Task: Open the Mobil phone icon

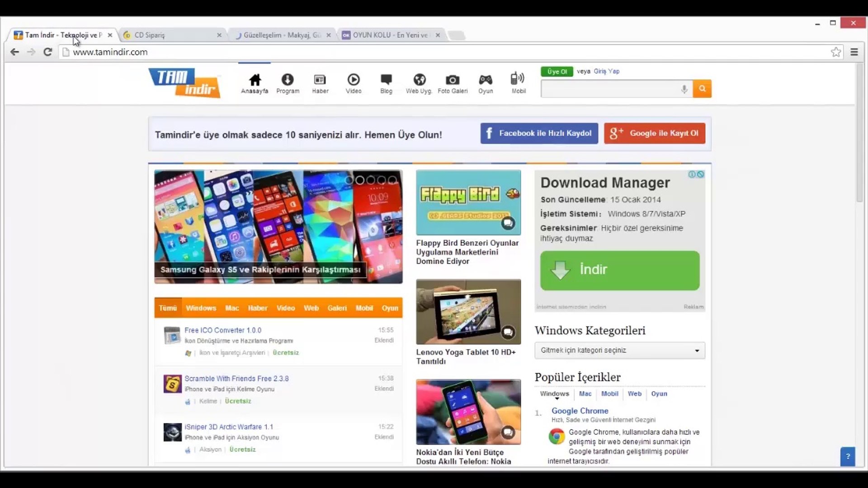Action: (518, 79)
